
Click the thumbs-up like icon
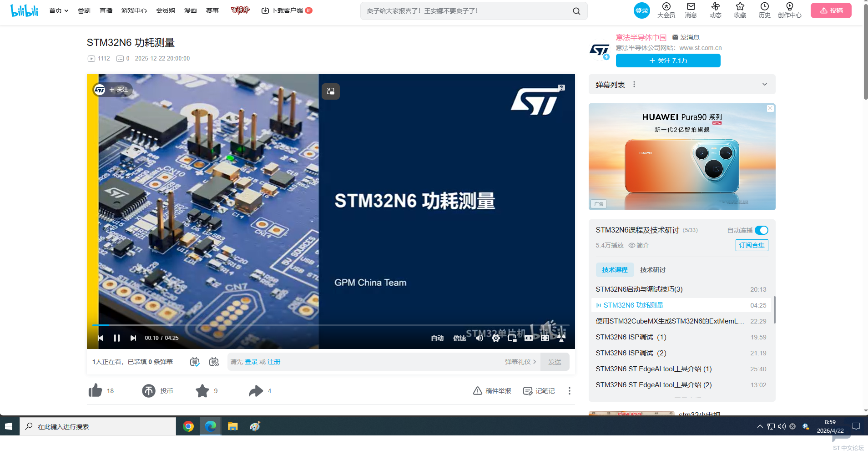pyautogui.click(x=96, y=391)
